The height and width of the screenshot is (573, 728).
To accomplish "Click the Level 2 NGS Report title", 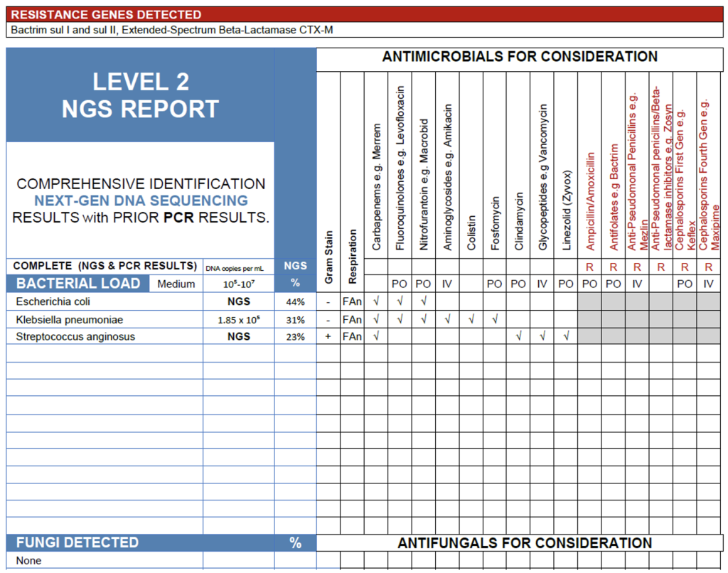I will point(140,95).
